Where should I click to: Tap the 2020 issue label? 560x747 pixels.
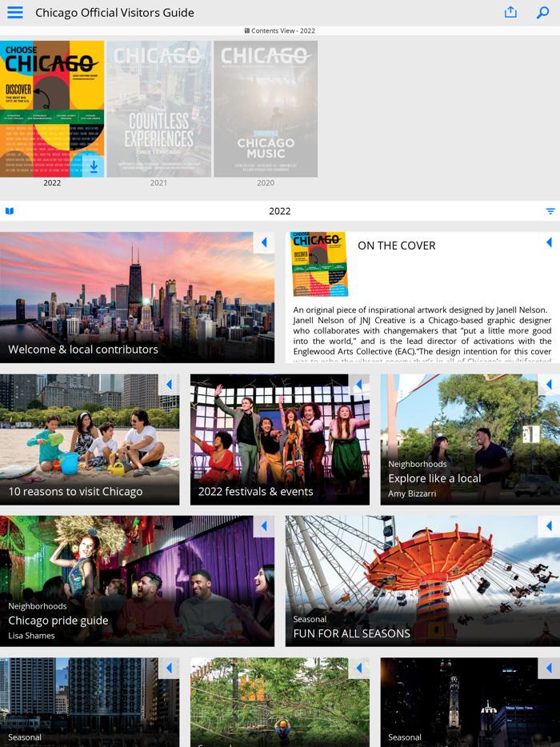click(266, 183)
